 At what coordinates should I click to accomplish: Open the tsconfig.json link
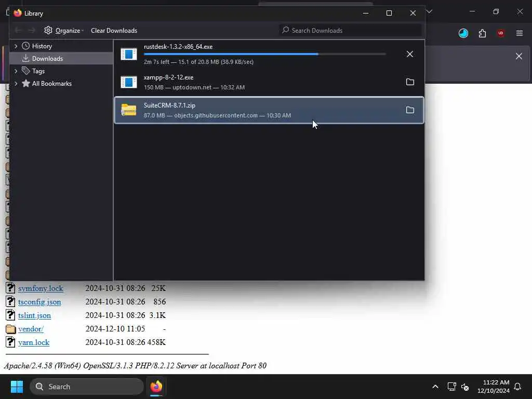click(x=39, y=302)
